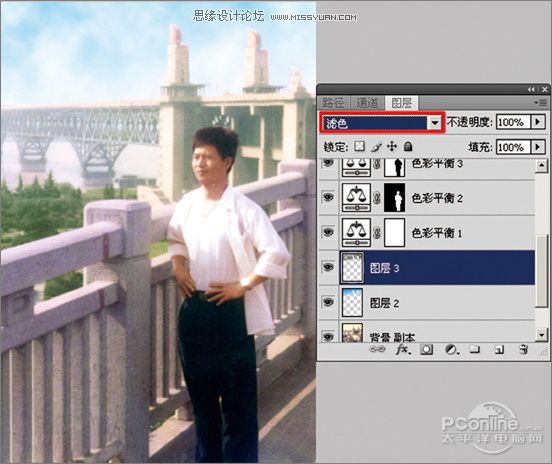Hide the 图层 2 layer
552x464 pixels.
click(328, 302)
